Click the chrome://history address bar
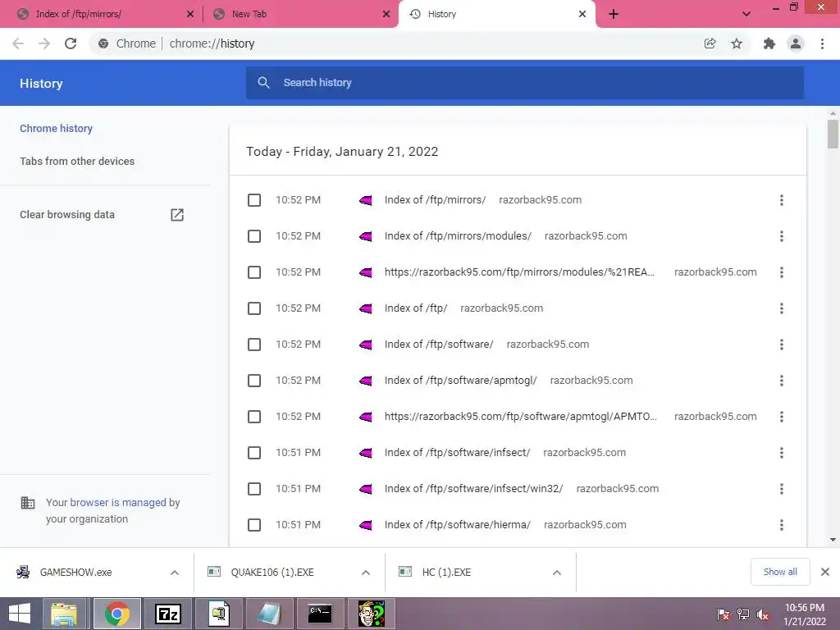The height and width of the screenshot is (630, 840). (x=395, y=43)
